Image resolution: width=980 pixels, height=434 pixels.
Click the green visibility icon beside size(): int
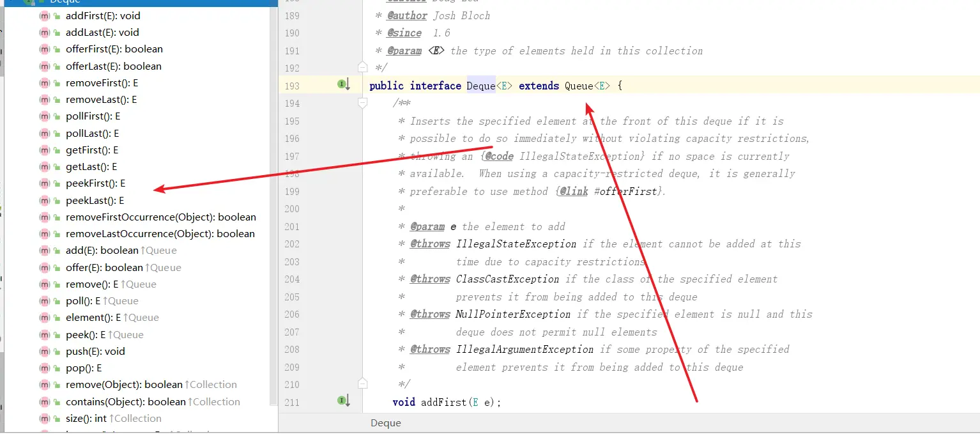point(57,419)
